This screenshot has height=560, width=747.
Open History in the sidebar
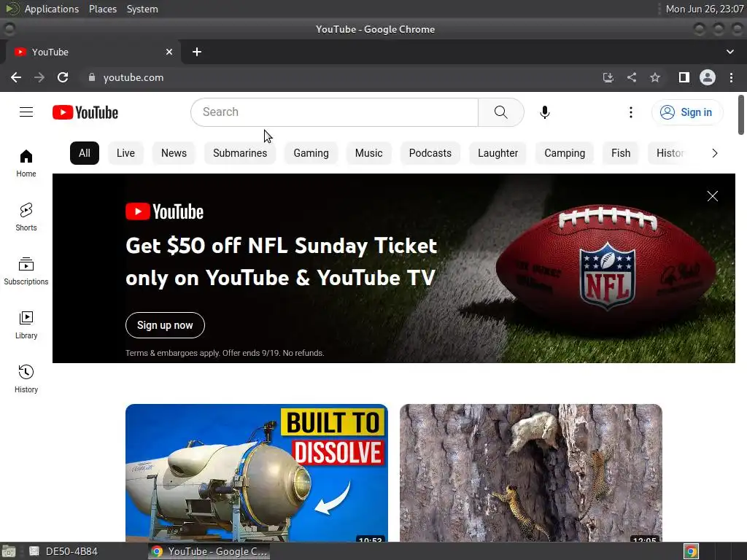pos(26,378)
